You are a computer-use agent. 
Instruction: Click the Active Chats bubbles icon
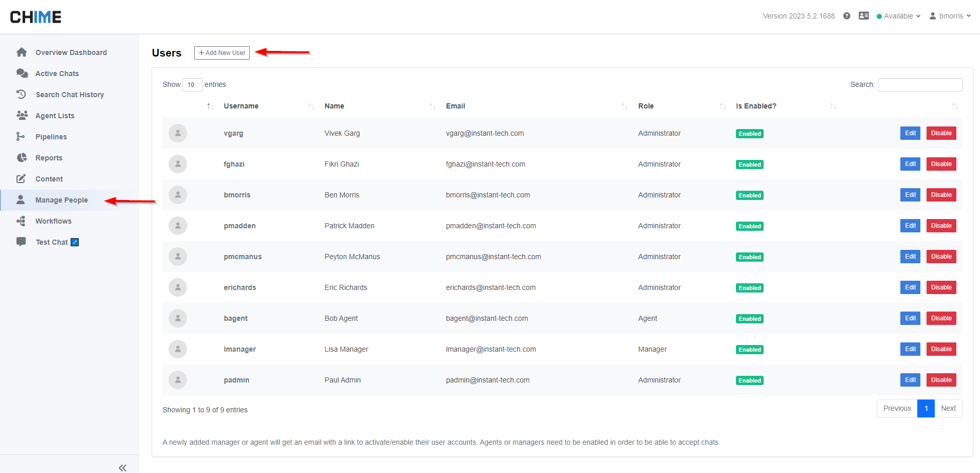tap(22, 74)
